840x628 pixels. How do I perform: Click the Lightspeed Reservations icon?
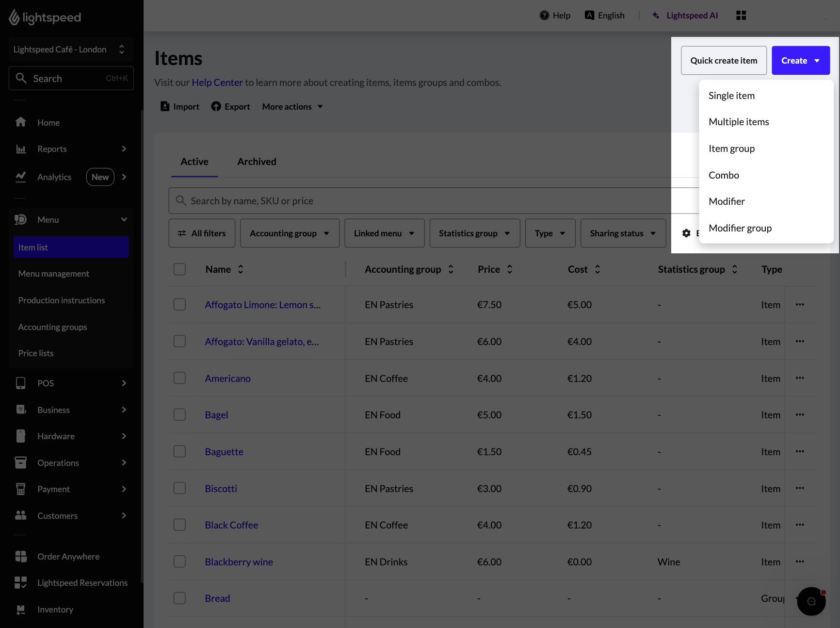(x=20, y=583)
